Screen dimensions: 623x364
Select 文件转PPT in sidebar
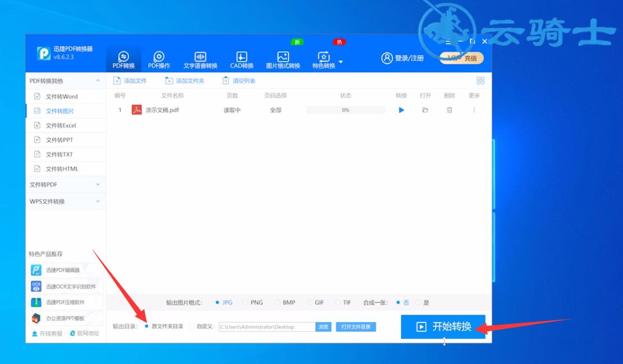[x=66, y=140]
